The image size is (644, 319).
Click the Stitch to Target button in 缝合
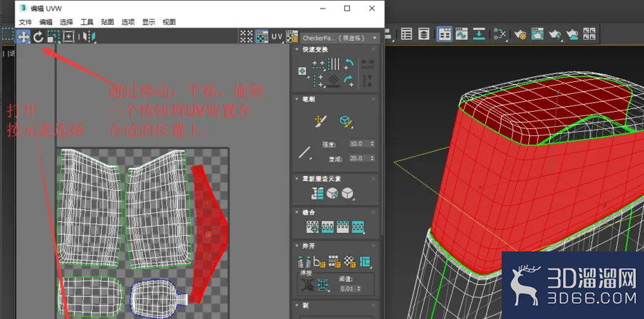[312, 226]
